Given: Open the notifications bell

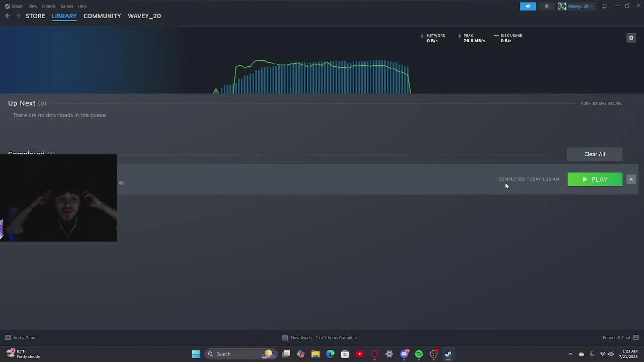Looking at the screenshot, I should coord(547,6).
